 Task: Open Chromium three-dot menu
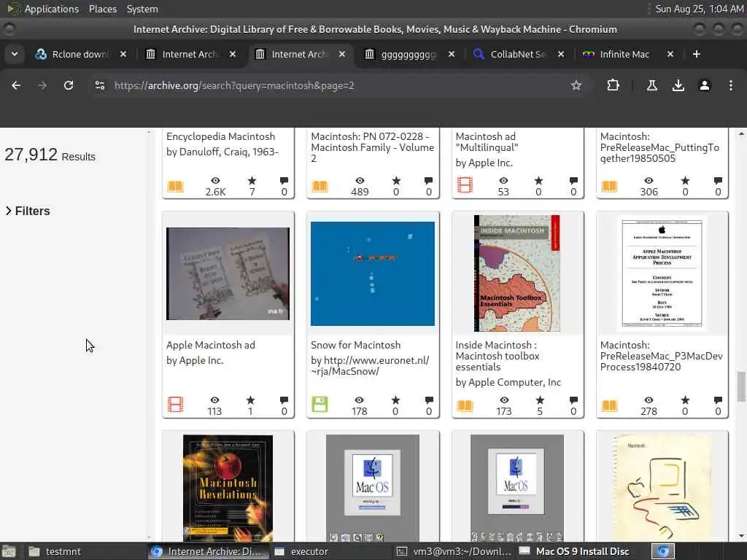(x=731, y=85)
